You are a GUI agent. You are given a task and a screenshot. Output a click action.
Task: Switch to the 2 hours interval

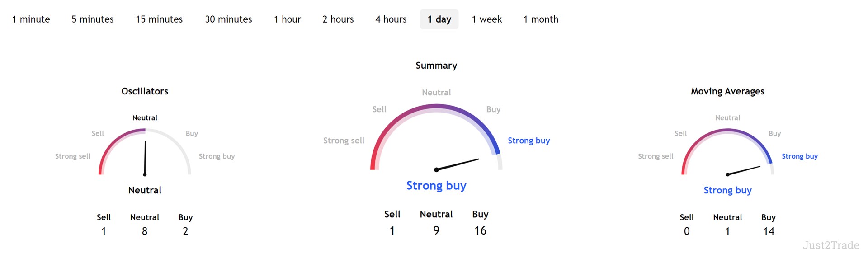[338, 19]
